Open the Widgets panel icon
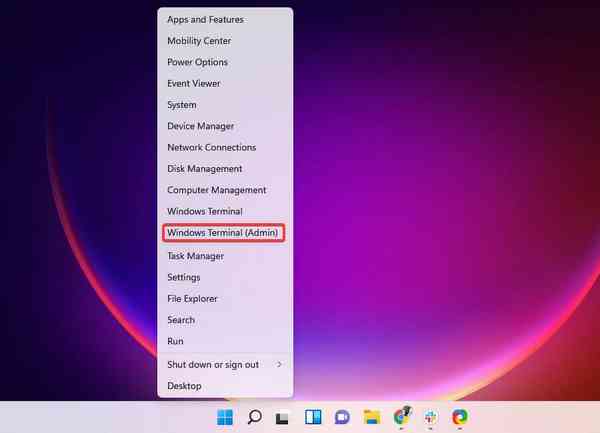600x433 pixels. point(312,417)
